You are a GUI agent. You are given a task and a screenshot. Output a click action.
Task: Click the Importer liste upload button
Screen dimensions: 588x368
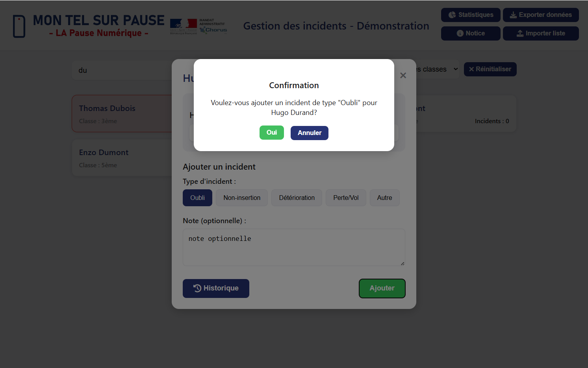[x=541, y=33]
